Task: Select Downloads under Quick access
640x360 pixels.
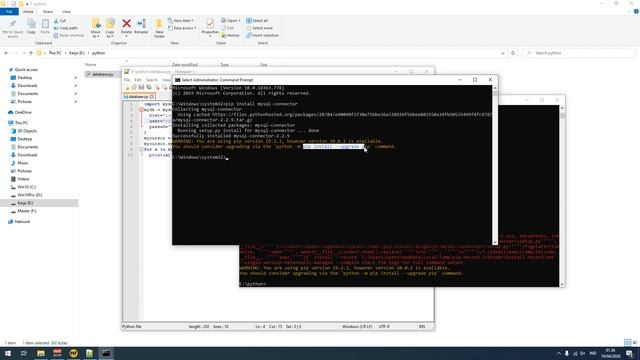Action: tap(27, 86)
